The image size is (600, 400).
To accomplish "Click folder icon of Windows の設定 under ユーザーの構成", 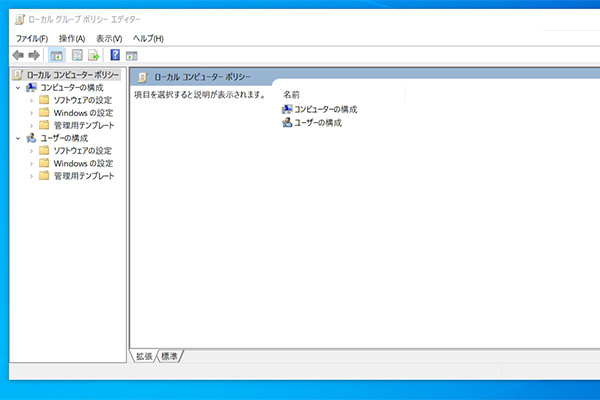I will coord(44,163).
